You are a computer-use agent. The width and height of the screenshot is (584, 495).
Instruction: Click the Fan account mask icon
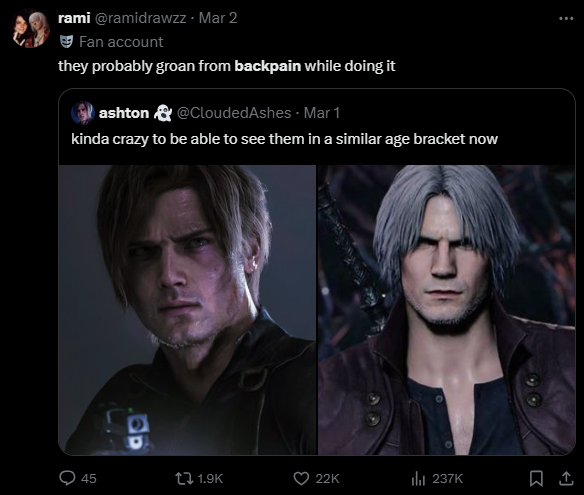[66, 41]
